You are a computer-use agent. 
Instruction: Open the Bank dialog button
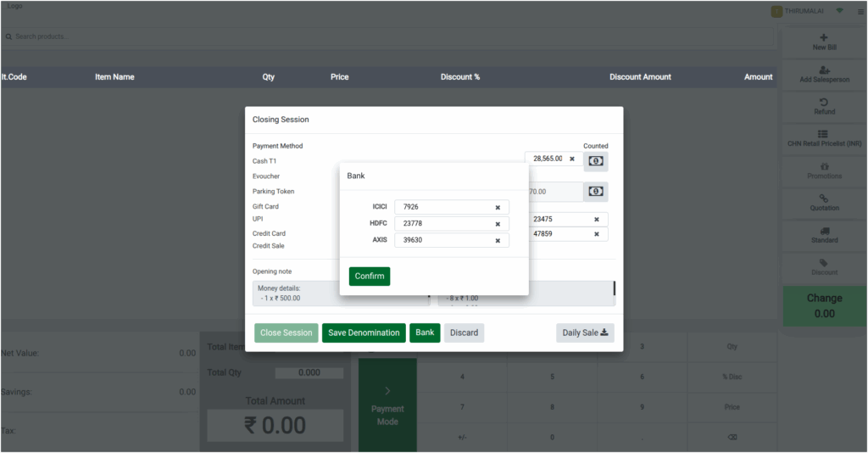pyautogui.click(x=425, y=333)
